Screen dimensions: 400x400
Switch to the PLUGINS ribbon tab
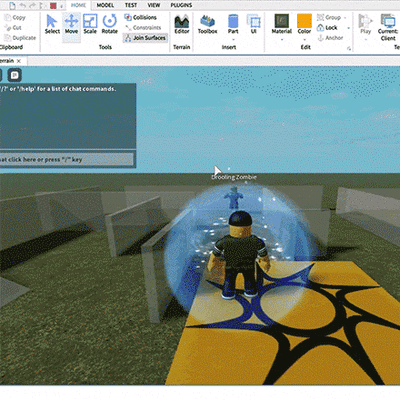tap(181, 5)
